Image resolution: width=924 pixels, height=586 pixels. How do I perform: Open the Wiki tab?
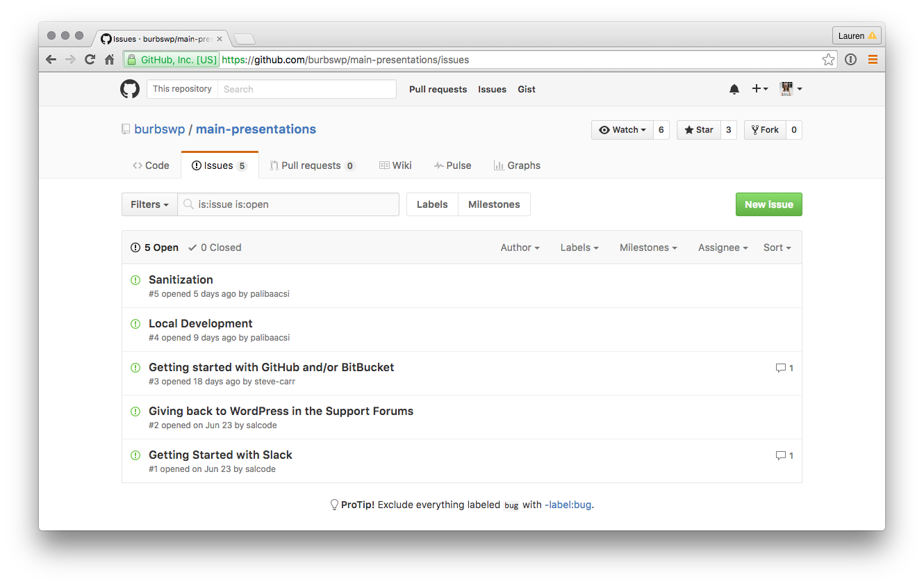tap(395, 165)
